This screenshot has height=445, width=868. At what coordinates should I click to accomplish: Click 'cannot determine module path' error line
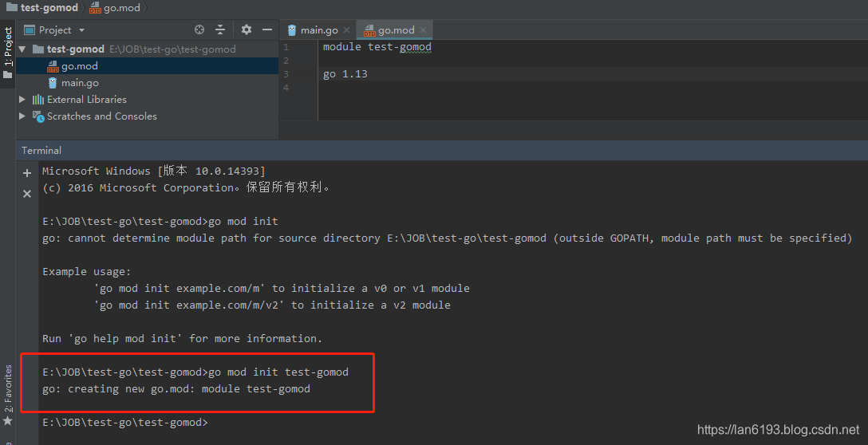pyautogui.click(x=448, y=238)
